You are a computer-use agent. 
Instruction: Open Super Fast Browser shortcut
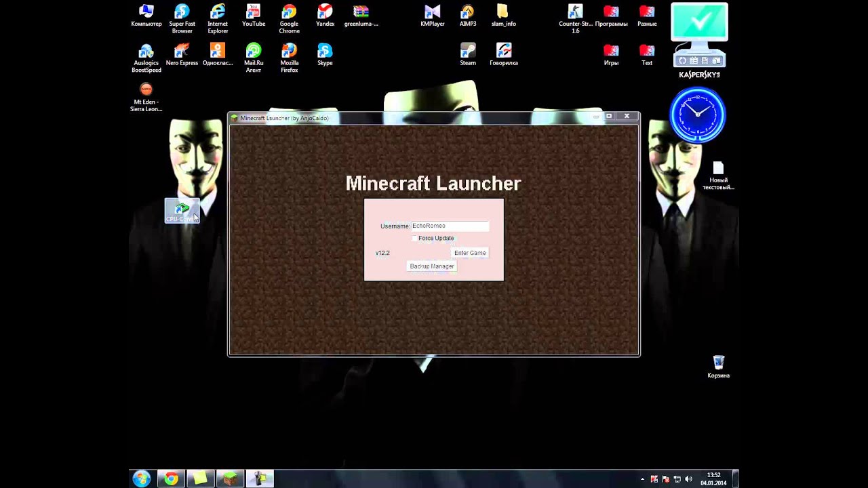pos(182,18)
